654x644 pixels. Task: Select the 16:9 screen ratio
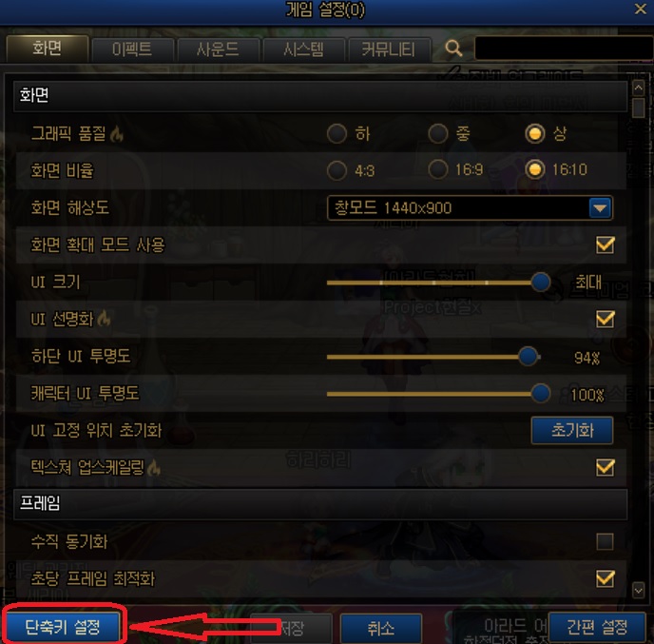coord(438,170)
